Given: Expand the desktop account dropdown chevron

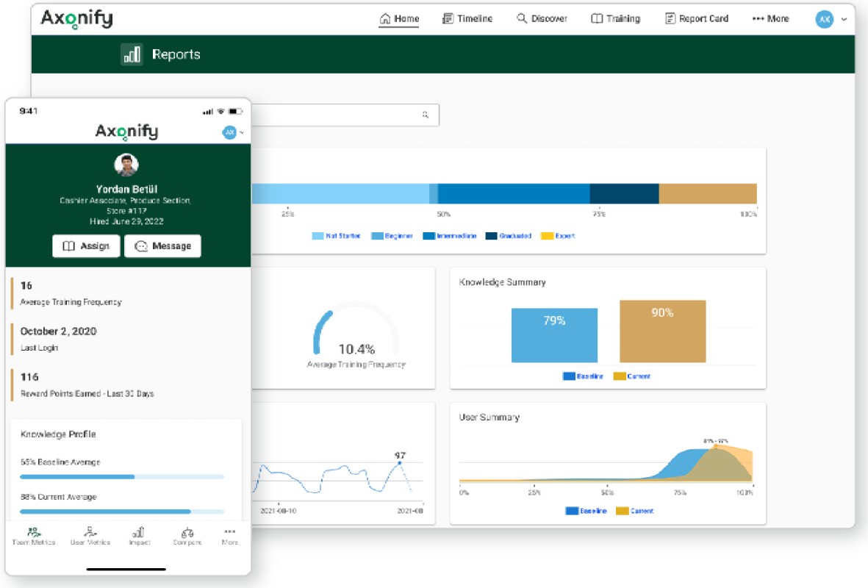Looking at the screenshot, I should (844, 19).
